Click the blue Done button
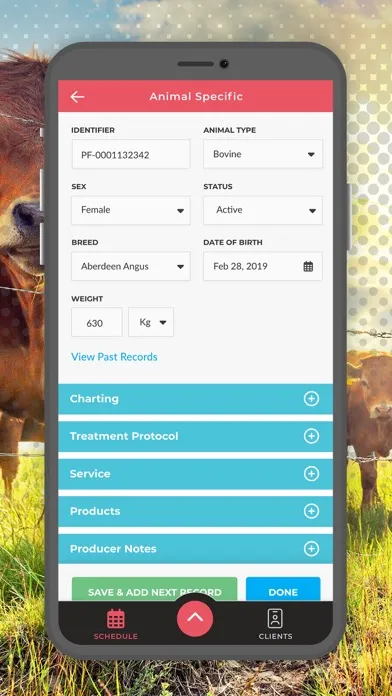Viewport: 392px width, 696px height. point(283,589)
